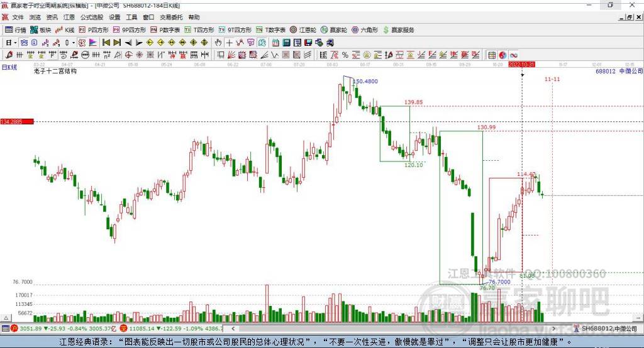Open the 江恩 menu

coord(69,17)
